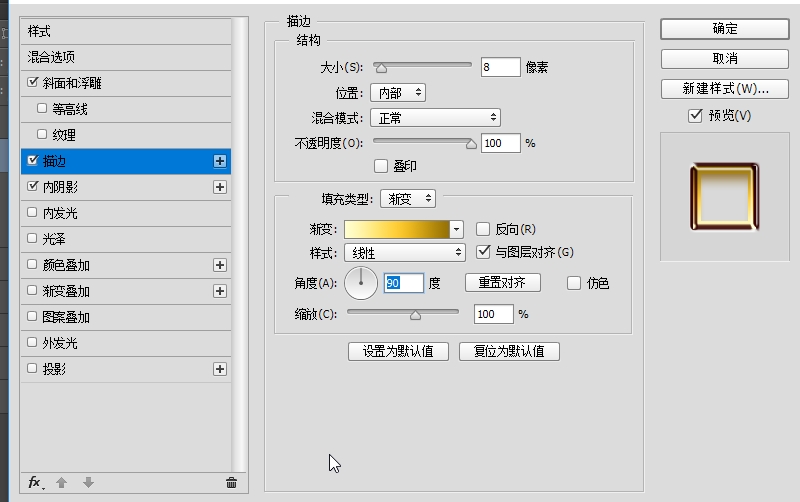
Task: Open 样式 gradient style dropdown showing 线性
Action: pos(405,253)
